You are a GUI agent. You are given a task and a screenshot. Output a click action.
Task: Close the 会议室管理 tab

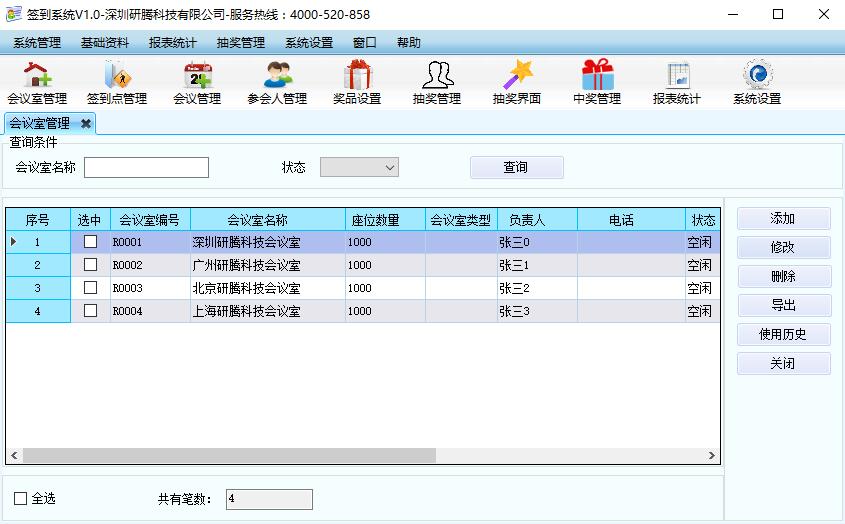(x=86, y=124)
